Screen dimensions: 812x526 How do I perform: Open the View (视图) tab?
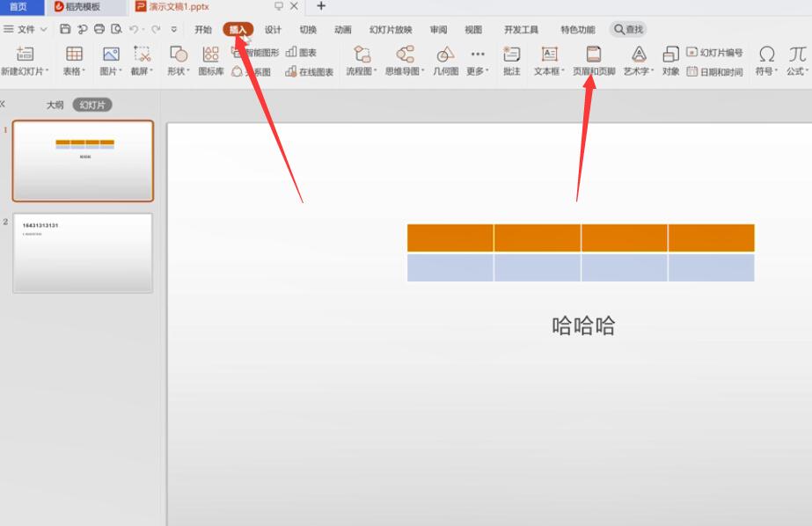473,30
